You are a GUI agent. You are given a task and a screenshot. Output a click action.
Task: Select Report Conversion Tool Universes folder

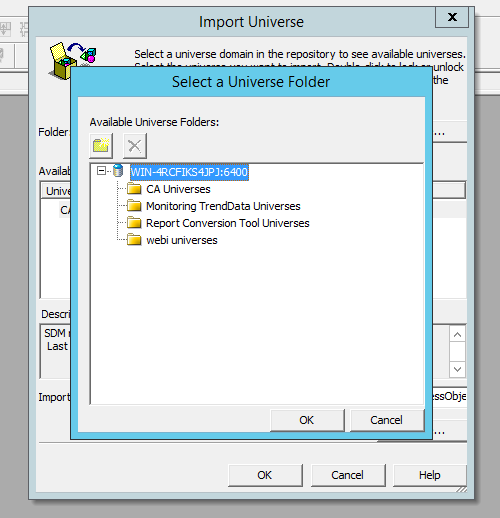coord(228,223)
